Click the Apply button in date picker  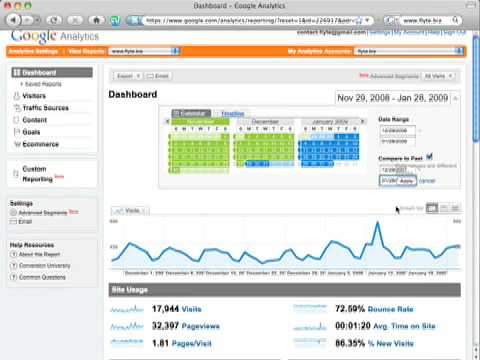click(x=406, y=181)
